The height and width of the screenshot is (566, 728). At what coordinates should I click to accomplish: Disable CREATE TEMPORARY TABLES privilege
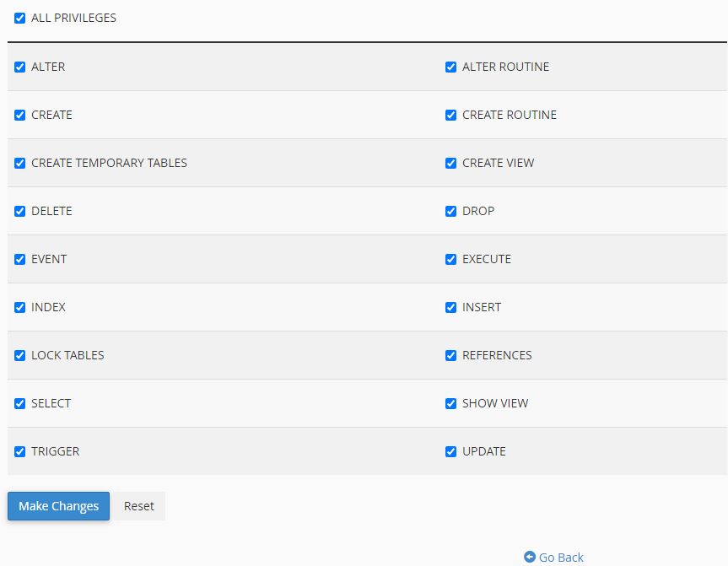(x=20, y=163)
